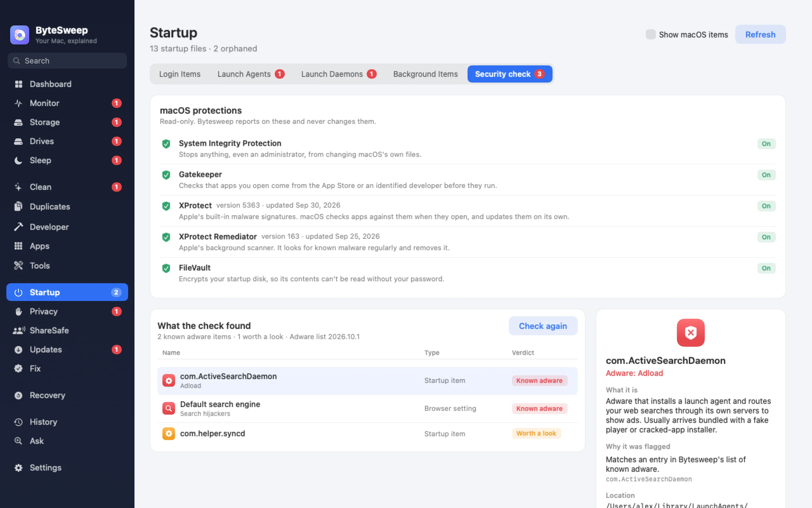This screenshot has height=508, width=812.
Task: Open Recovery in sidebar
Action: [x=67, y=395]
